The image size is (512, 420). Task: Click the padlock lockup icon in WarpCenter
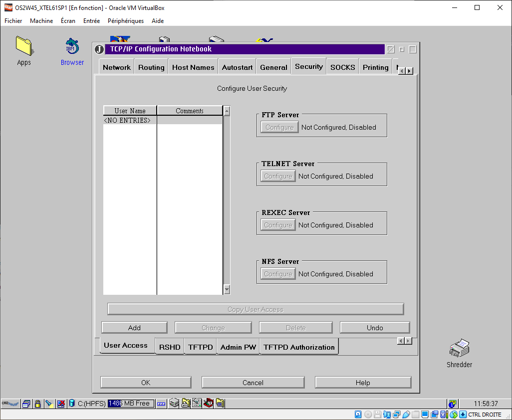point(37,404)
